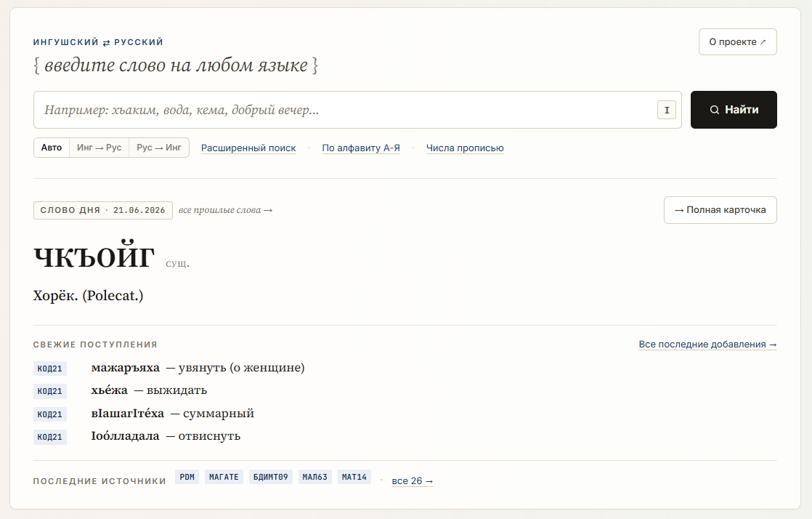
Task: Select the PDM source tag
Action: (x=187, y=477)
